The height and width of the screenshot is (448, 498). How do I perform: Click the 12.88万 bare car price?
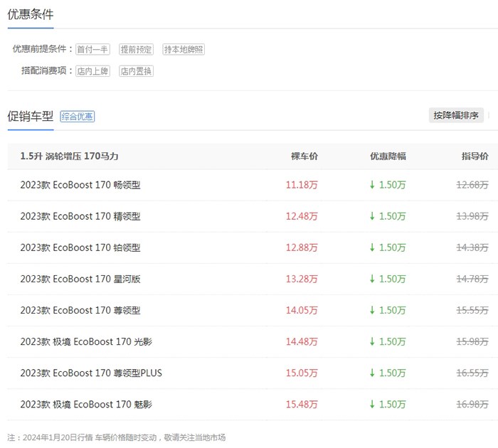tap(302, 247)
